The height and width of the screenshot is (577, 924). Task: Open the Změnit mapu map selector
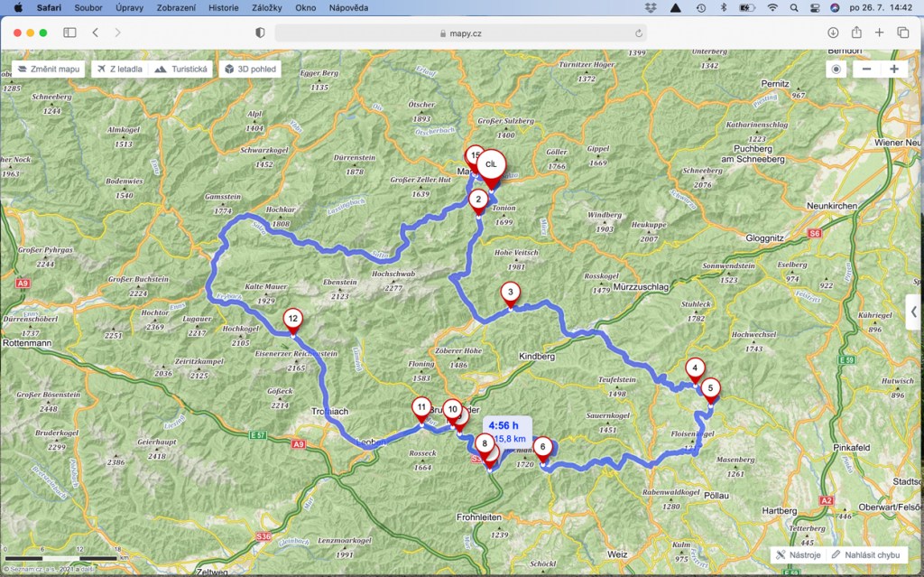pos(50,69)
